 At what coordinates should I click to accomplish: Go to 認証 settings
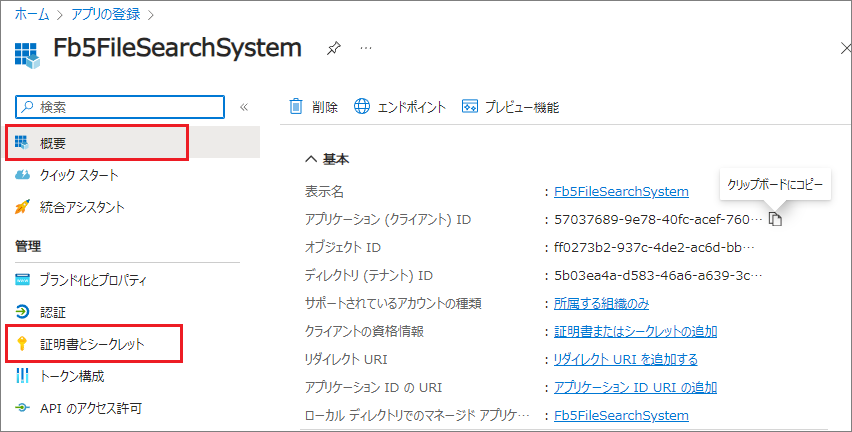tap(53, 311)
